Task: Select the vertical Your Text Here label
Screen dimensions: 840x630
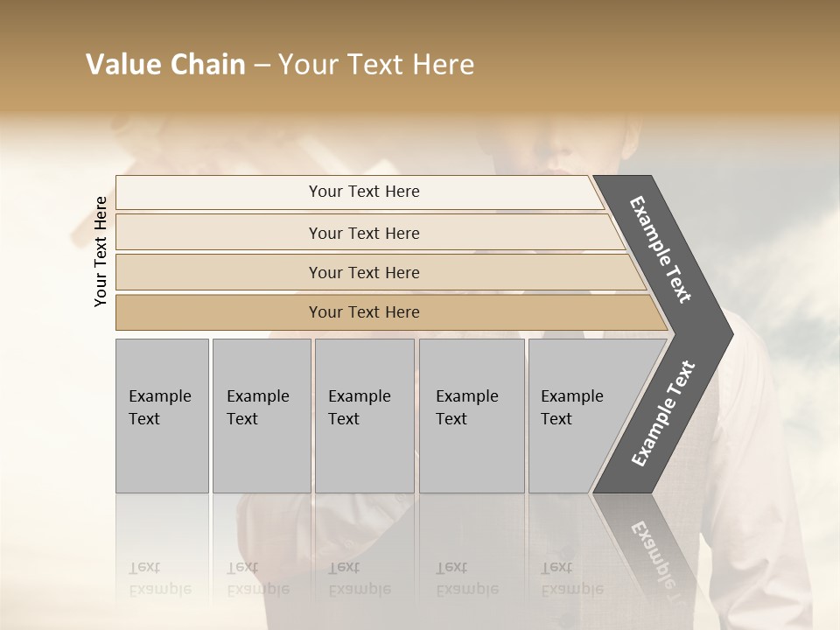Action: tap(101, 251)
